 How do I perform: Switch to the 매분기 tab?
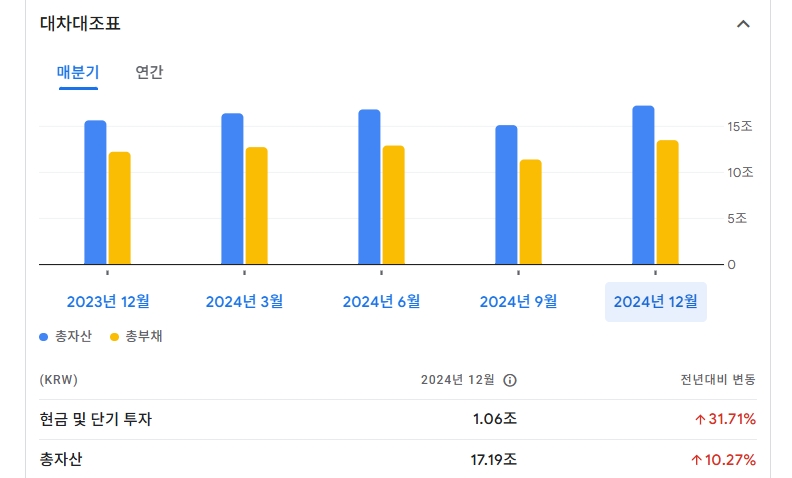(x=78, y=72)
